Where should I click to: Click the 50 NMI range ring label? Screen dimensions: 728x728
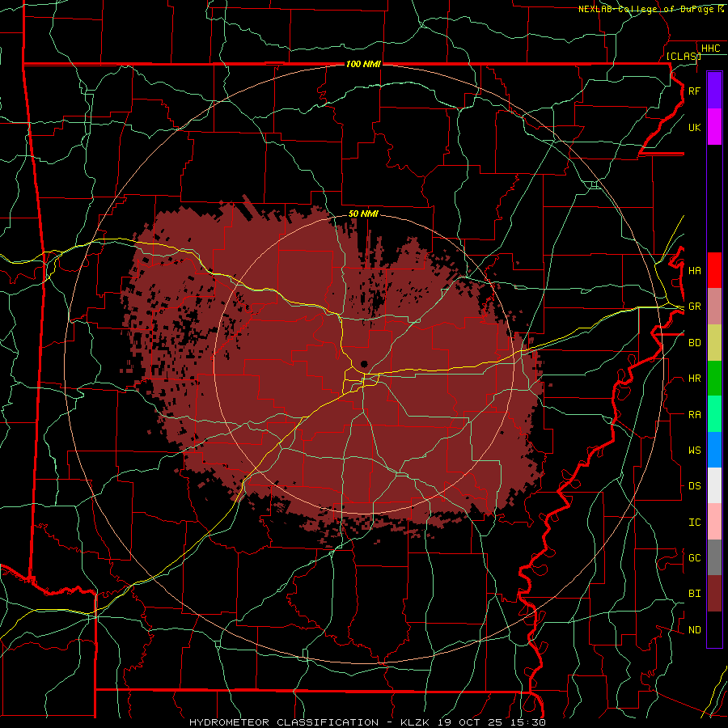[x=363, y=214]
